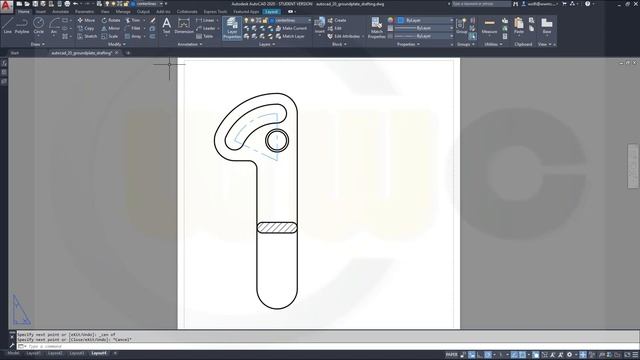Screen dimensions: 640x360
Task: Open the Home ribbon tab
Action: pyautogui.click(x=24, y=12)
